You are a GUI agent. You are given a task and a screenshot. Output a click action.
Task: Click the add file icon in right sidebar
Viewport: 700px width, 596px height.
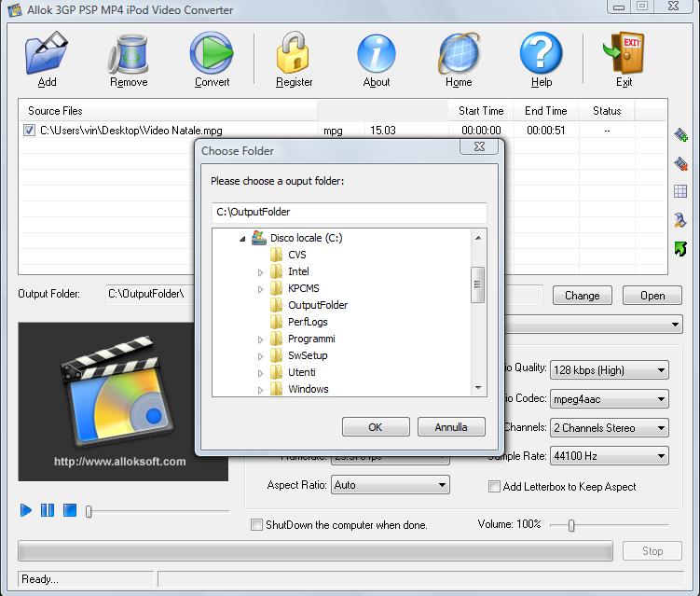[680, 134]
